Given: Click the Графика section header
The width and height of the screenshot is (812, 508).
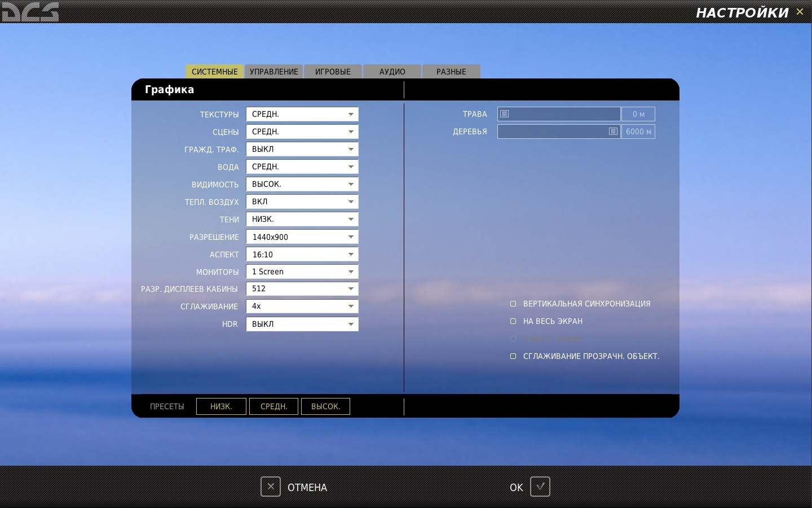Looking at the screenshot, I should click(x=169, y=89).
